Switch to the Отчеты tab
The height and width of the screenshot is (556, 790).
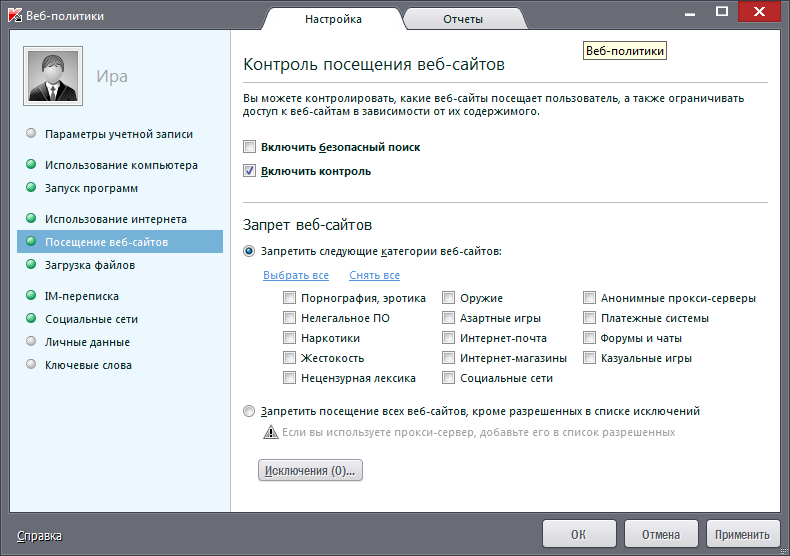[x=463, y=19]
